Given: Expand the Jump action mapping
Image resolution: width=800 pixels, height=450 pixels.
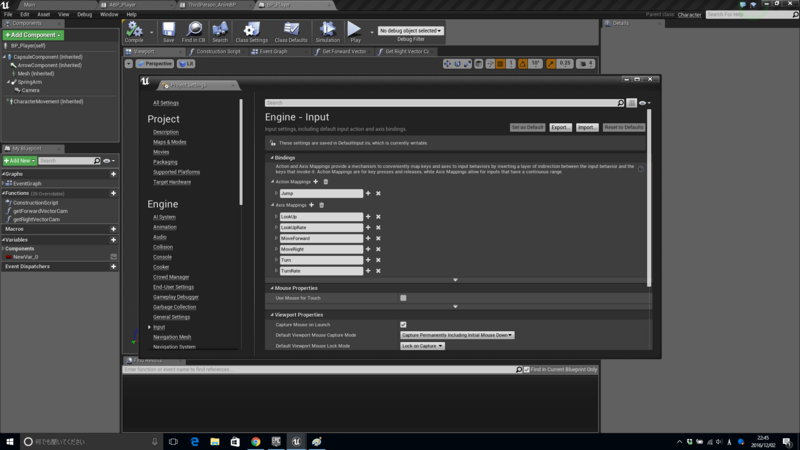Looking at the screenshot, I should 276,193.
